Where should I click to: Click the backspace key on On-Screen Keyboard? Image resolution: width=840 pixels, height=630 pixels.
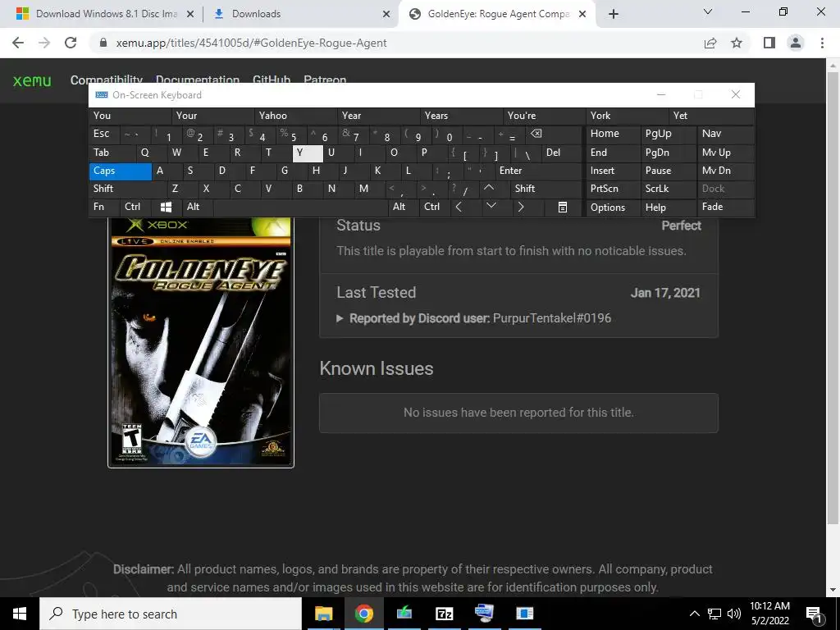[x=536, y=134]
